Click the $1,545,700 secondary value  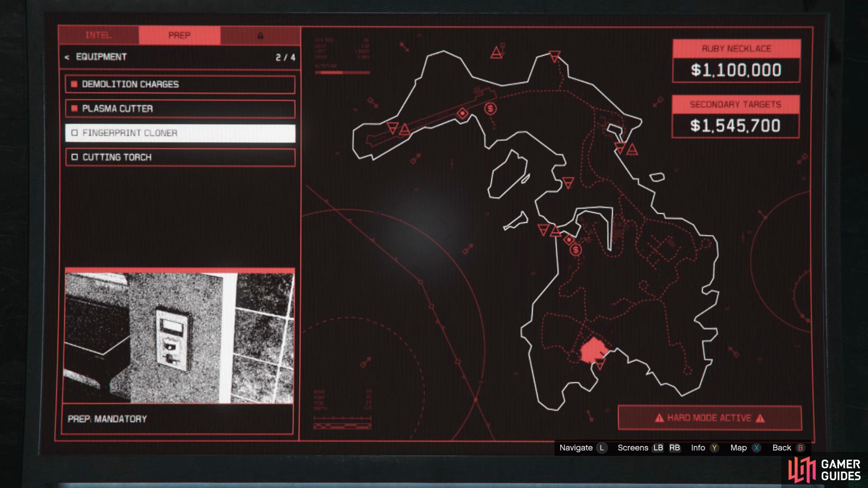(x=736, y=126)
